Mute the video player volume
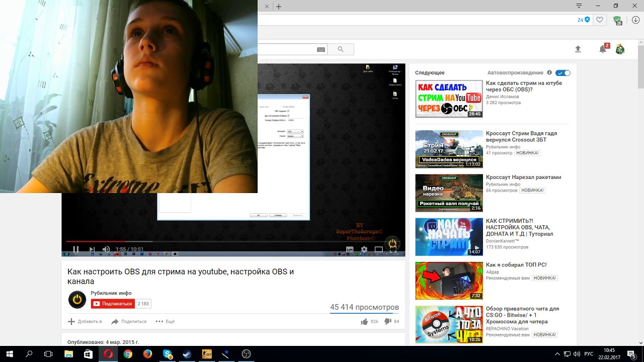Image resolution: width=644 pixels, height=362 pixels. tap(106, 249)
